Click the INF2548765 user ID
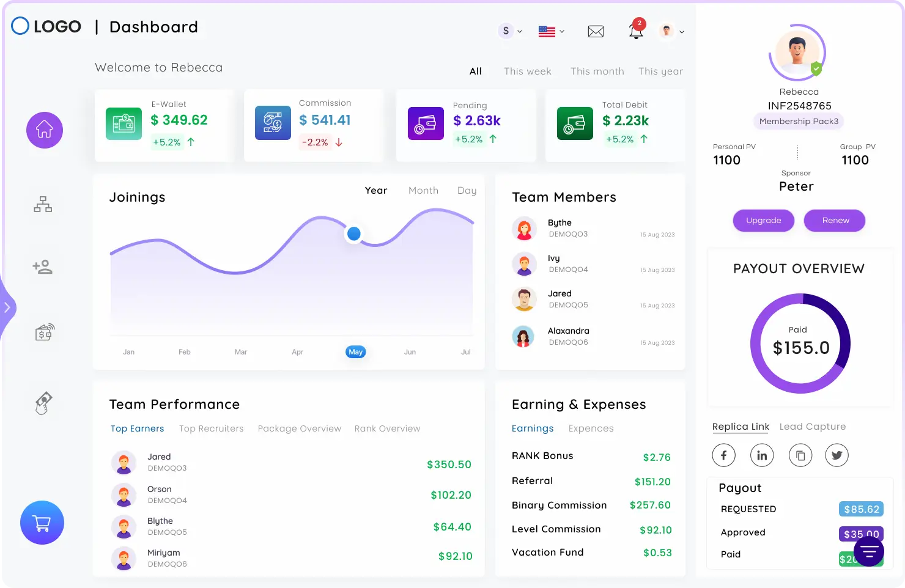Screen dimensions: 905x588 799,106
